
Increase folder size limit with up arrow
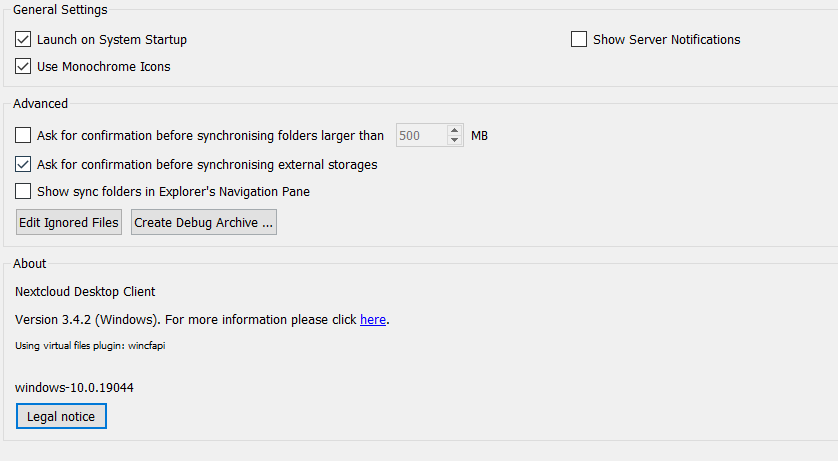(x=454, y=130)
